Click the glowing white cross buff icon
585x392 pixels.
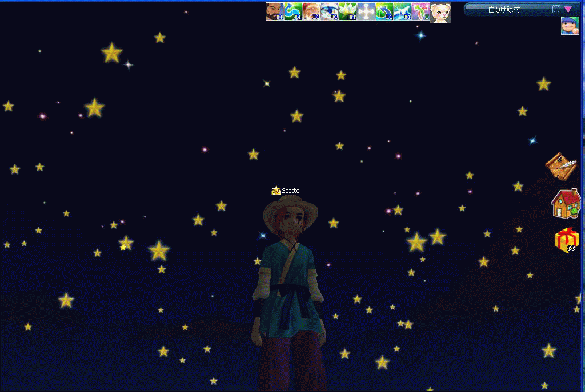click(366, 11)
